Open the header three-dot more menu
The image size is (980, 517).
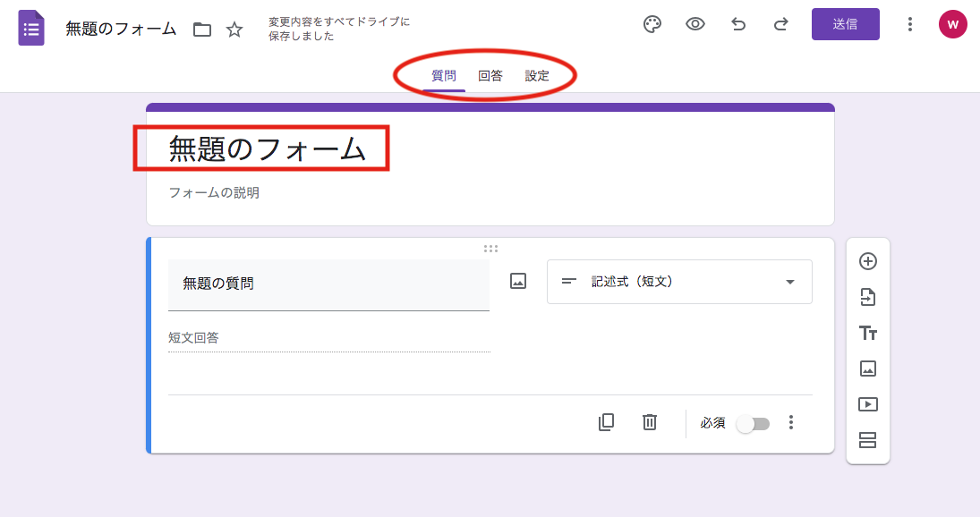click(910, 24)
